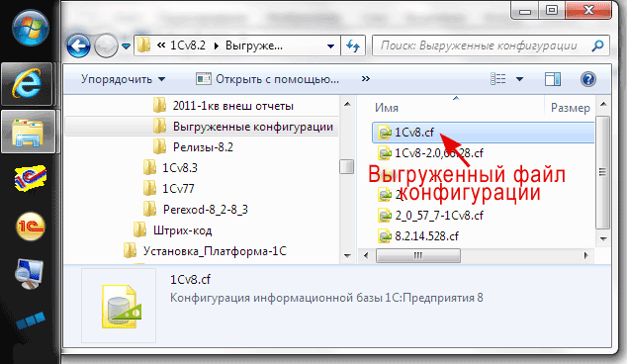This screenshot has width=627, height=364.
Task: Click the horizontal scrollbar thumb
Action: tap(418, 255)
